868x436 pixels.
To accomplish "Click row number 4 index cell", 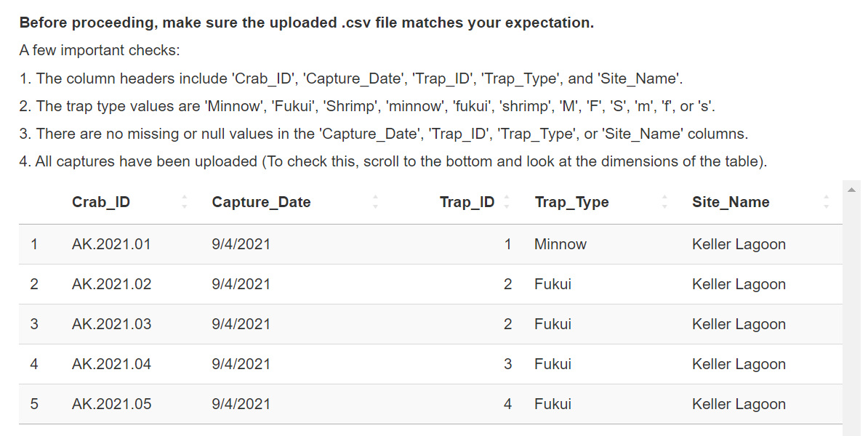I will 34,364.
